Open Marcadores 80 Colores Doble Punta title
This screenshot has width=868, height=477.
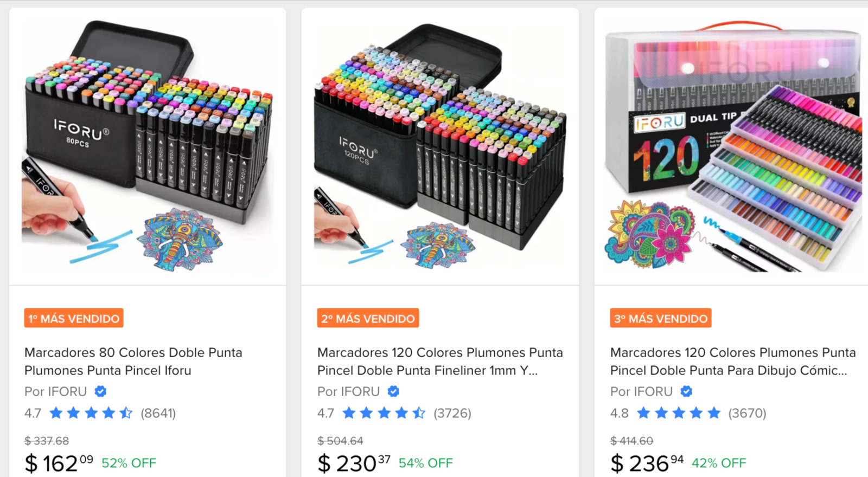pos(133,362)
